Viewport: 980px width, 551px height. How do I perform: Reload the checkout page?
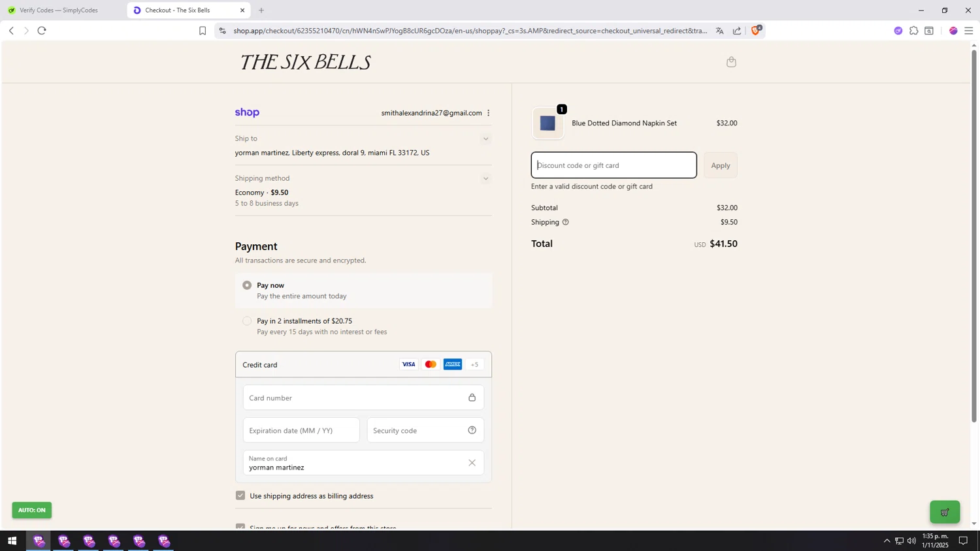pyautogui.click(x=42, y=31)
